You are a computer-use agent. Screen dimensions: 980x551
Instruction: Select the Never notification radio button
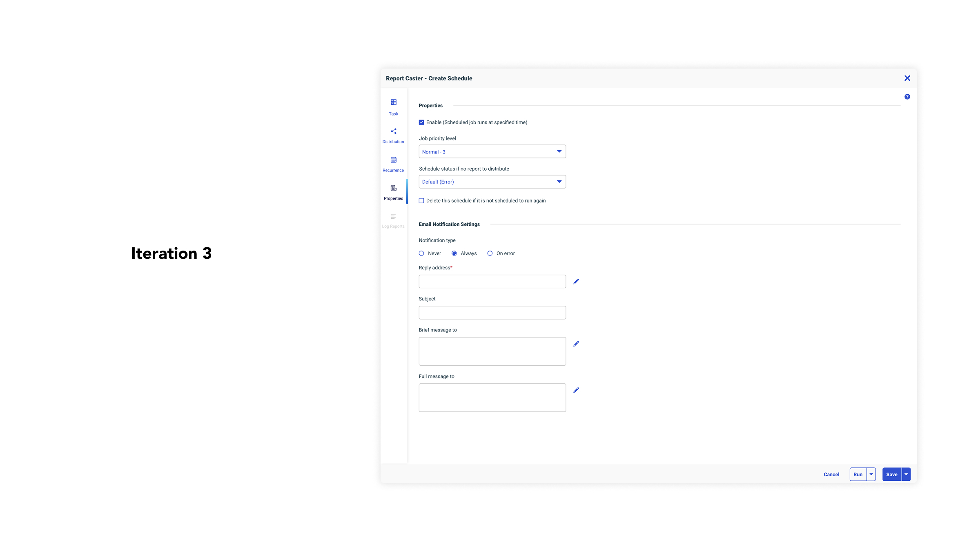(x=421, y=253)
